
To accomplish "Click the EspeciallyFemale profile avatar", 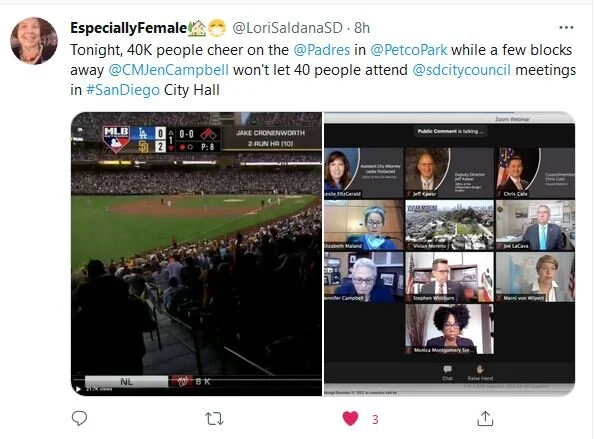I will pyautogui.click(x=34, y=41).
